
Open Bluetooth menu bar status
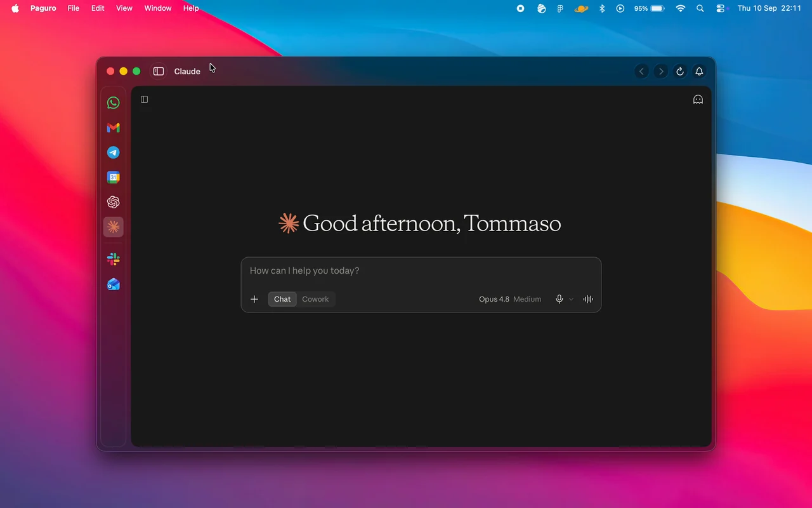[603, 8]
